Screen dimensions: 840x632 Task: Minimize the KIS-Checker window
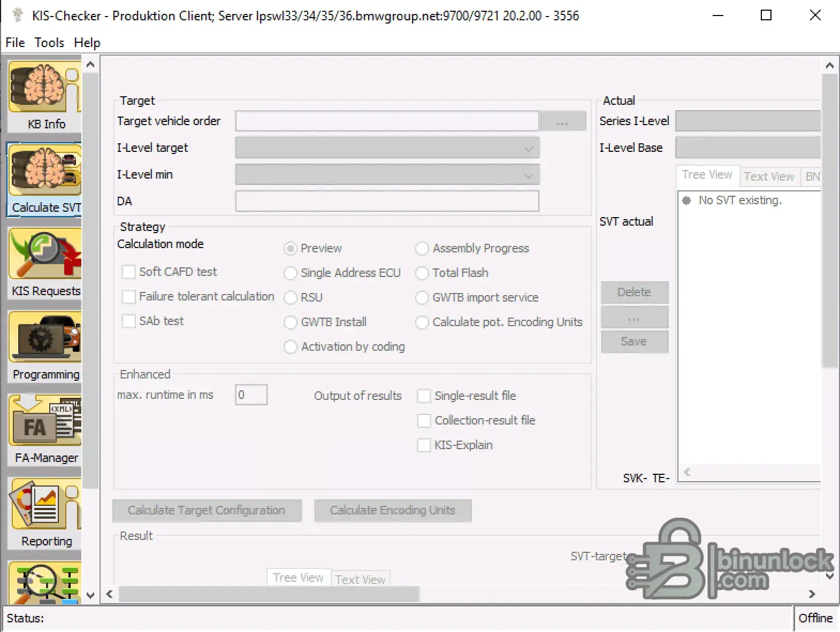tap(718, 15)
